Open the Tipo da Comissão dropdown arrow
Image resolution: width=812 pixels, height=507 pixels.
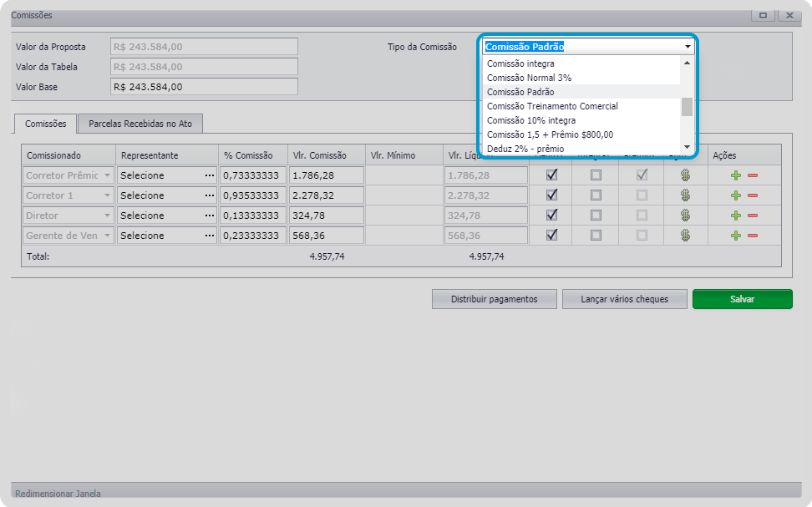688,47
